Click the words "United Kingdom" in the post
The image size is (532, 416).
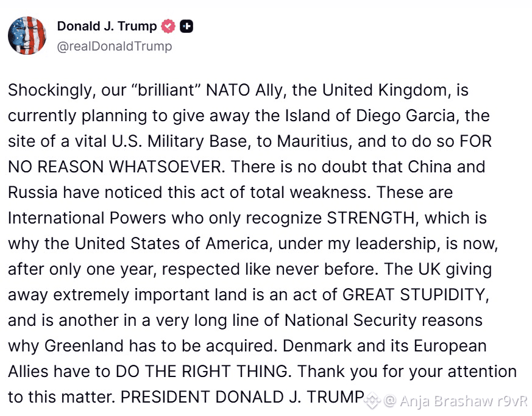coord(386,91)
